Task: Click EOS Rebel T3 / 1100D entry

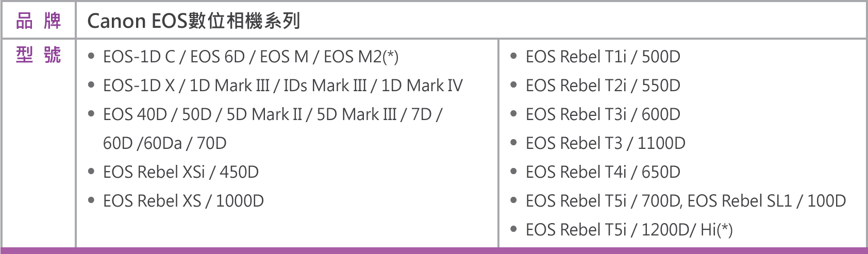Action: click(x=606, y=143)
